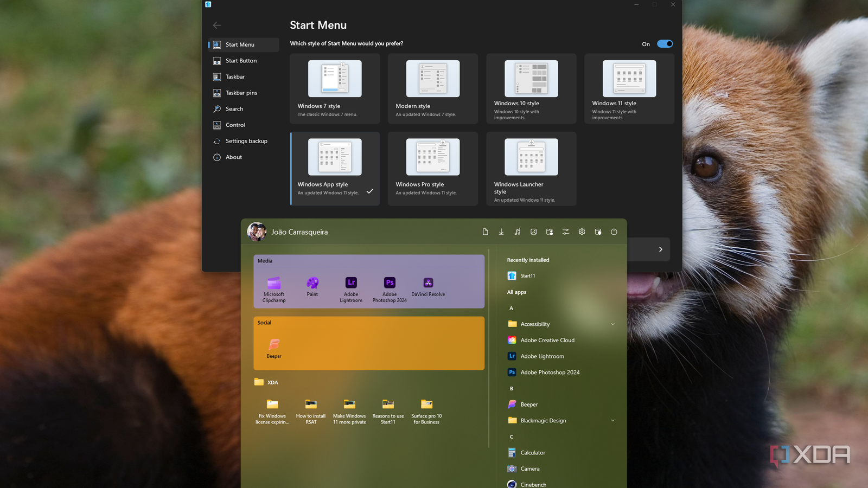The height and width of the screenshot is (488, 868).
Task: Choose the Windows Pro style menu
Action: point(432,168)
